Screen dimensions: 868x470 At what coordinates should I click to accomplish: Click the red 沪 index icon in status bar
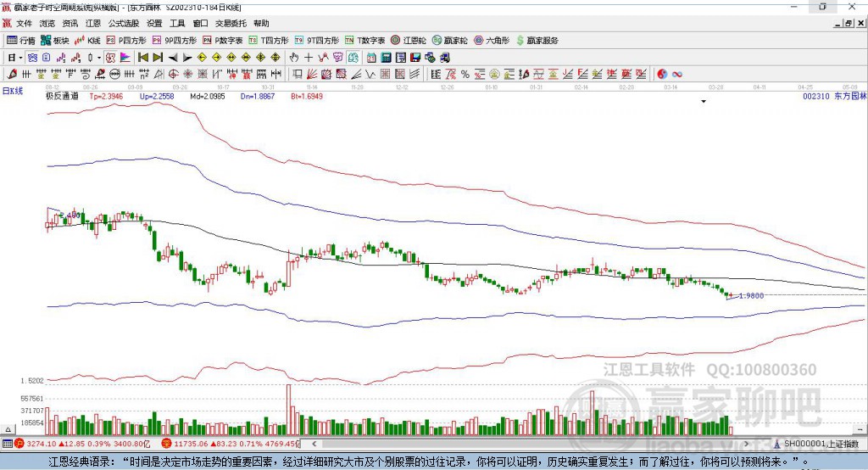19,444
